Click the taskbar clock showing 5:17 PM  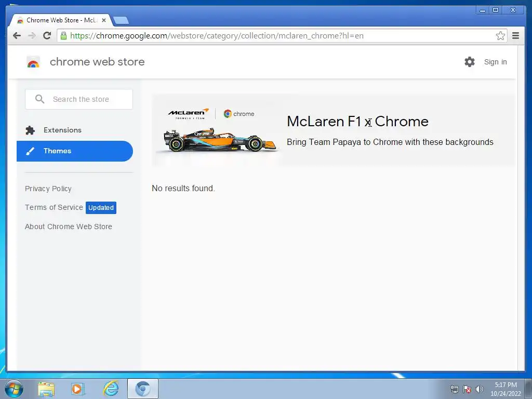506,389
